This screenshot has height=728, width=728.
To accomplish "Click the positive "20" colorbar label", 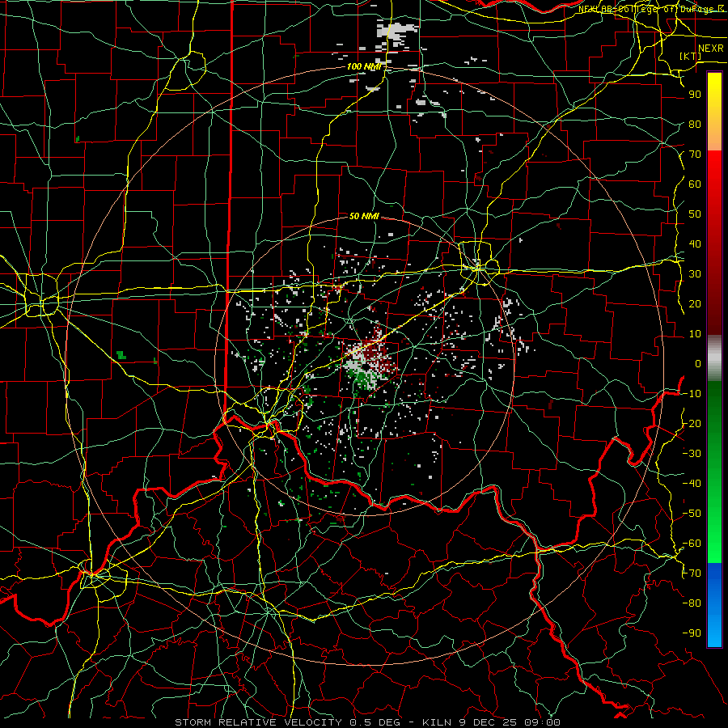I will click(x=695, y=303).
